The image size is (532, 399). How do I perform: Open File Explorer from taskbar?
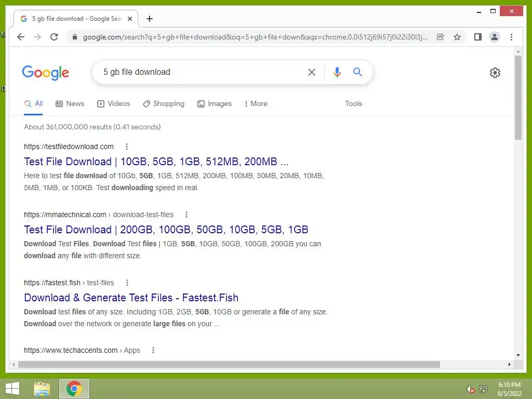click(42, 389)
